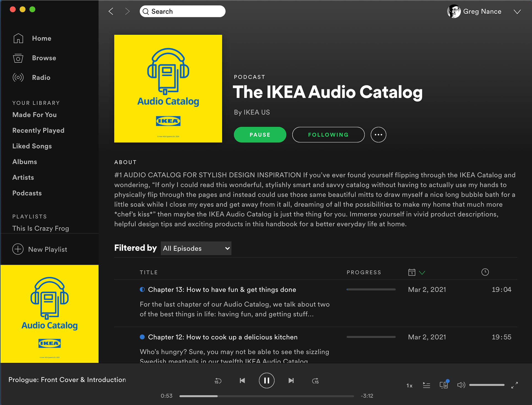Click the 19:04 duration of Chapter 13
This screenshot has width=532, height=405.
(x=502, y=290)
